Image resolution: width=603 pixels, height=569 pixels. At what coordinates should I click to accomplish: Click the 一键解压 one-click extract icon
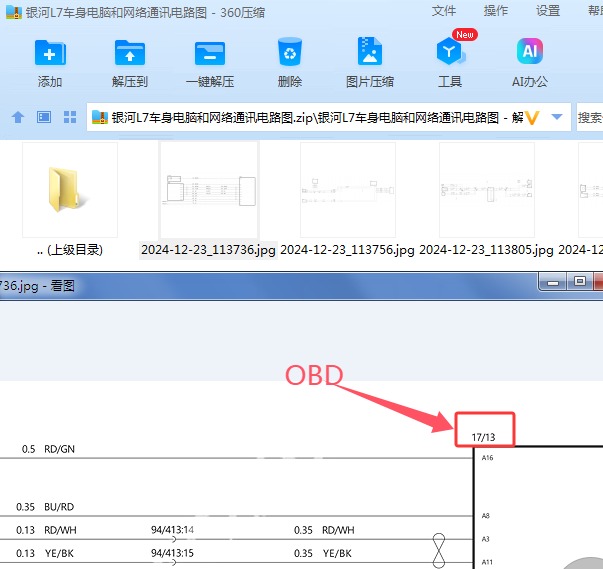210,53
